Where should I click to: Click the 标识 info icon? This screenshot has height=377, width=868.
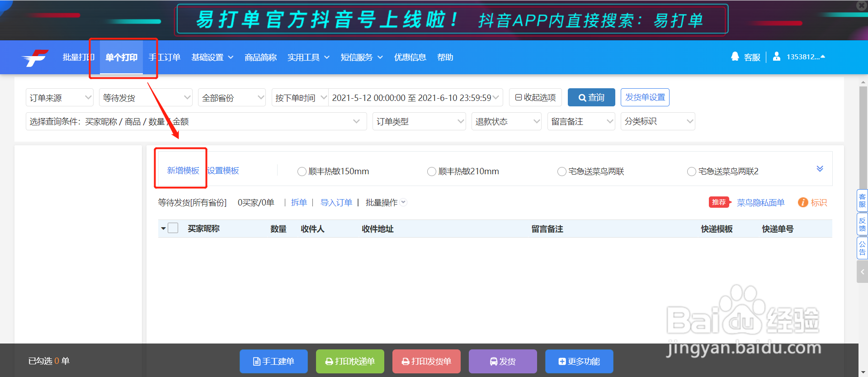(803, 202)
